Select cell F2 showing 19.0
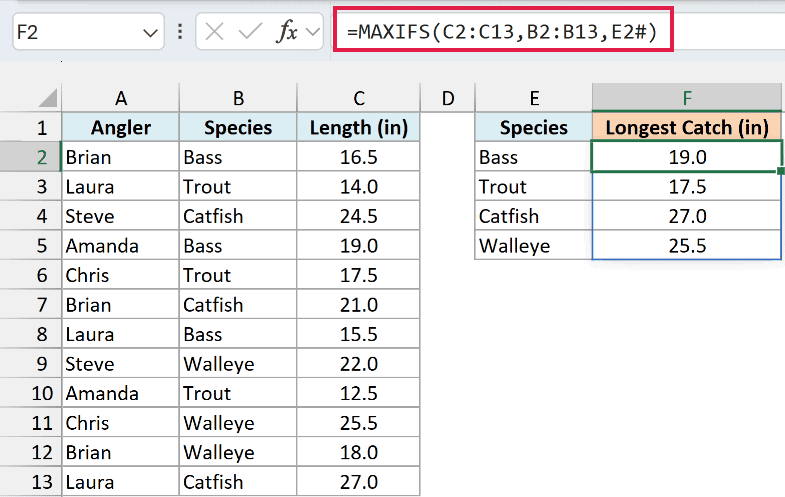785x497 pixels. tap(687, 157)
